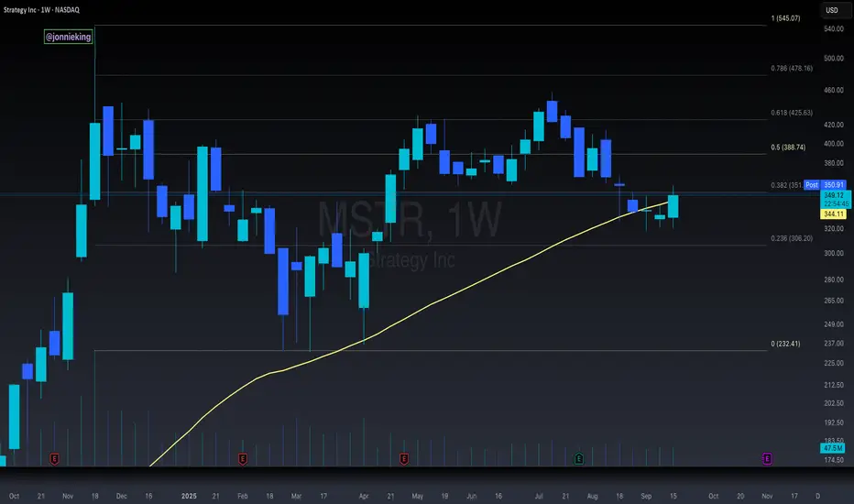
Task: Click 460.00 on the price axis
Action: 834,90
